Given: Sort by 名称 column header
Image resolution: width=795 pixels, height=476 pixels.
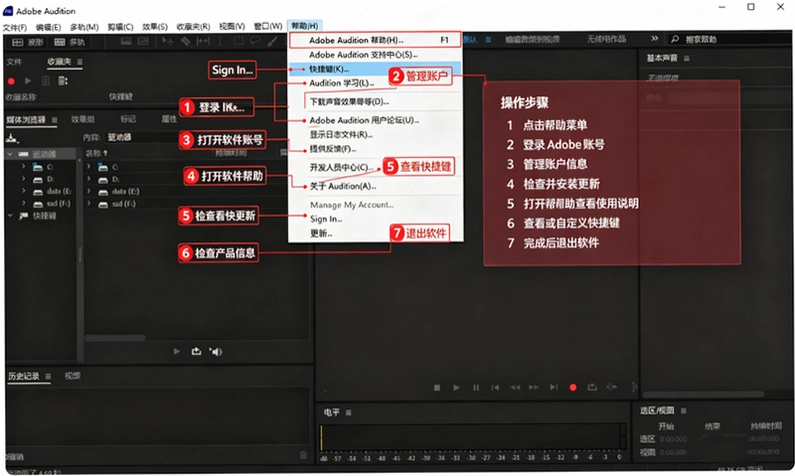Looking at the screenshot, I should click(x=96, y=153).
